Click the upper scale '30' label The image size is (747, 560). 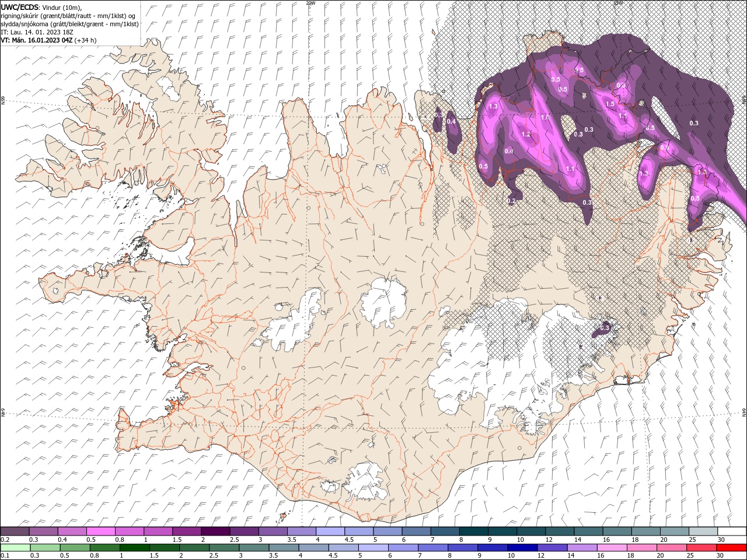point(721,540)
